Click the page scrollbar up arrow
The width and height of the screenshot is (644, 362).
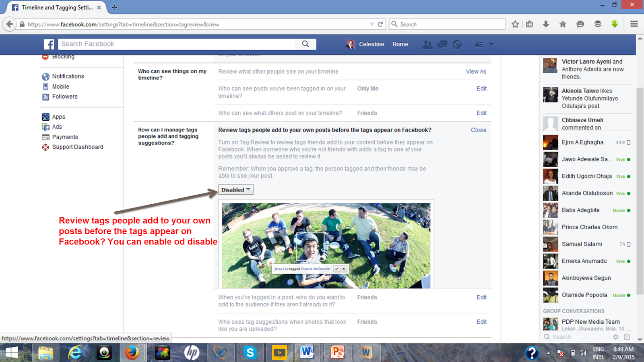(640, 39)
